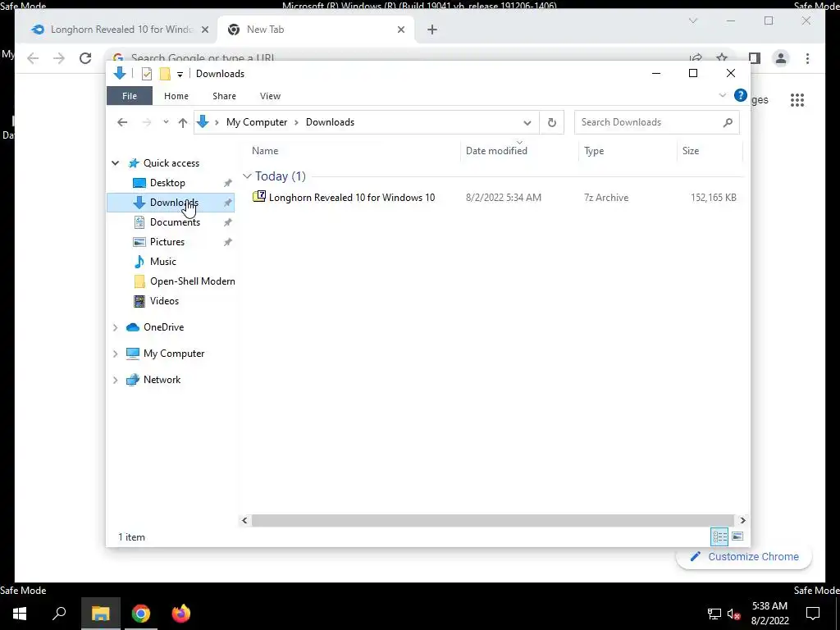Image resolution: width=840 pixels, height=630 pixels.
Task: Click Downloads in address breadcrumb
Action: pyautogui.click(x=330, y=122)
